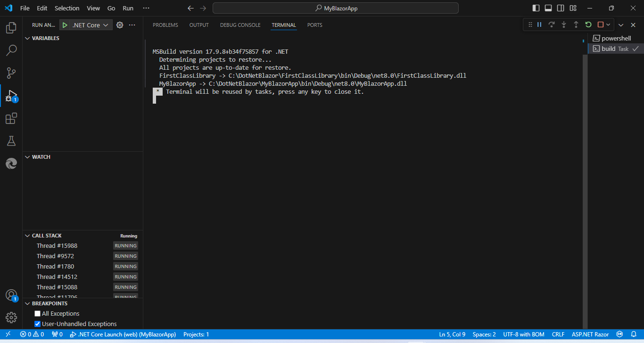This screenshot has height=343, width=644.
Task: Disable User-Unhandled Exceptions breakpoint
Action: tap(36, 324)
